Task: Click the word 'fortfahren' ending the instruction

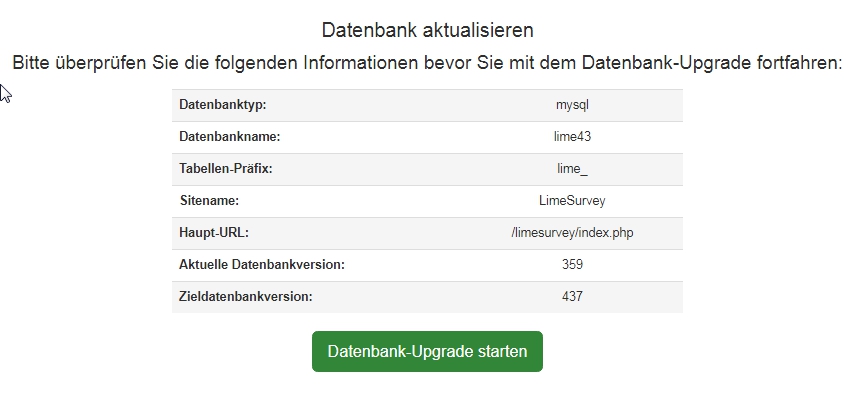Action: click(x=798, y=63)
